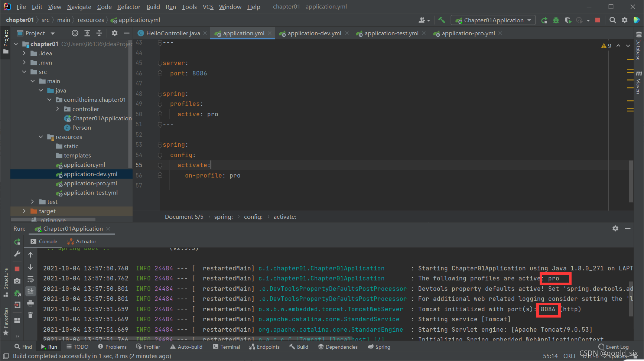Collapse the src folder
The image size is (644, 361).
(x=24, y=72)
